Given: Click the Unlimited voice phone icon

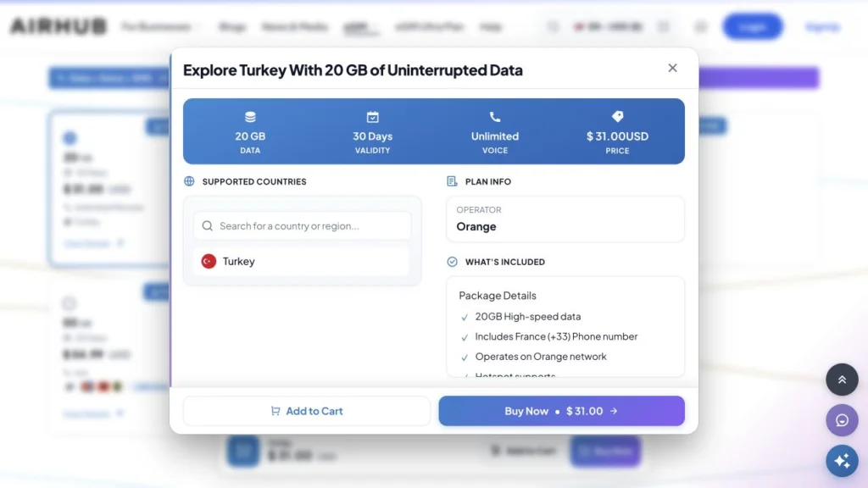Looking at the screenshot, I should click(x=495, y=117).
